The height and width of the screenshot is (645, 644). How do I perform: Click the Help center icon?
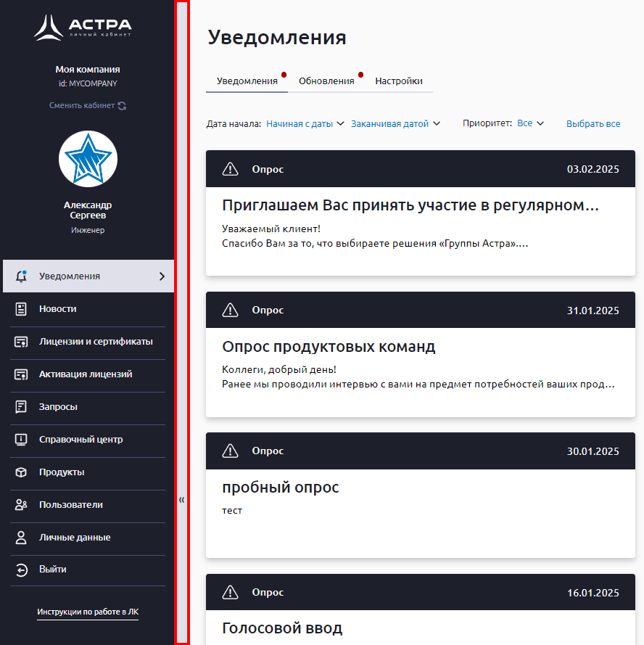pos(21,440)
